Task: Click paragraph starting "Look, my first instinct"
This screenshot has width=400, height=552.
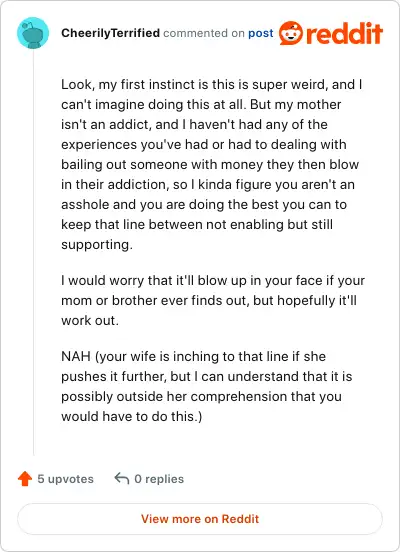Action: [x=213, y=164]
